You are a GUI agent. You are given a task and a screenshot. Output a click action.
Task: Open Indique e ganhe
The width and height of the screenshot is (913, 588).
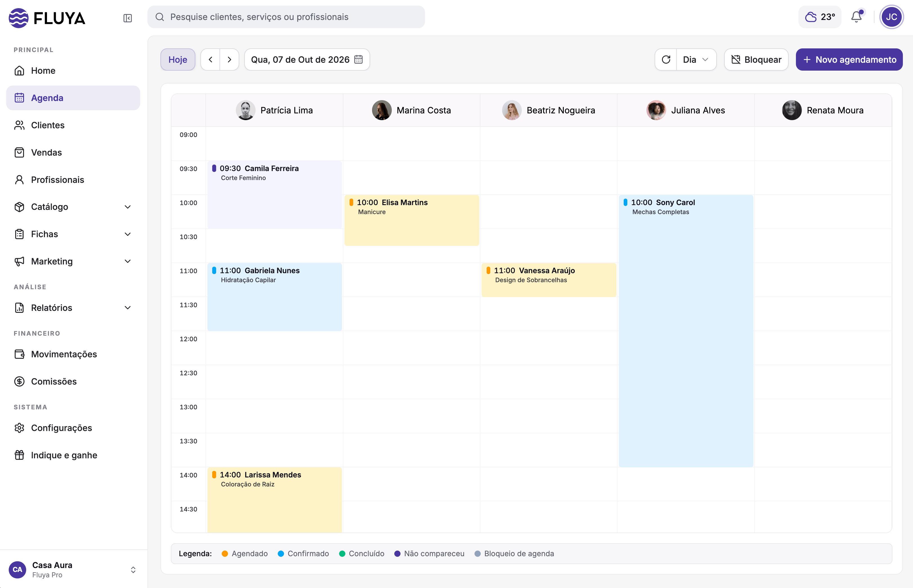click(73, 455)
